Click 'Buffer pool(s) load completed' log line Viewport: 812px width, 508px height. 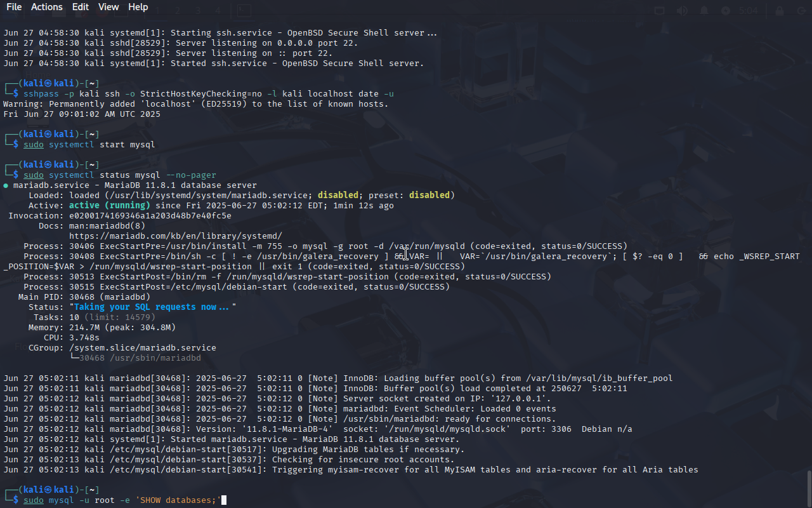coord(315,389)
